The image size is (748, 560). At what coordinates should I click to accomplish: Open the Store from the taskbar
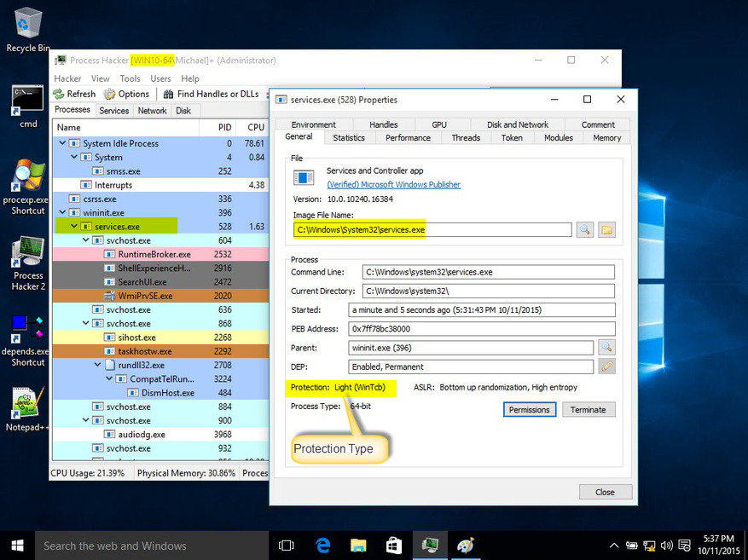393,546
